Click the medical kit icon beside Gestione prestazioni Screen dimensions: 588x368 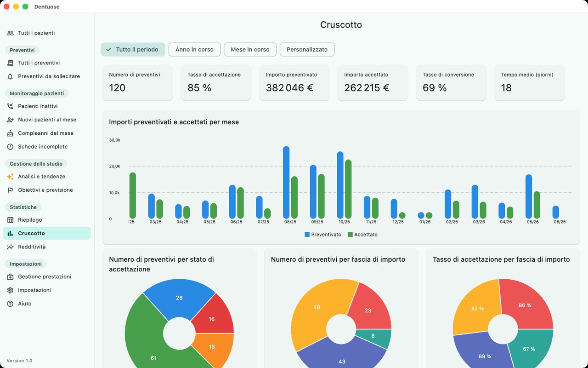click(x=10, y=277)
